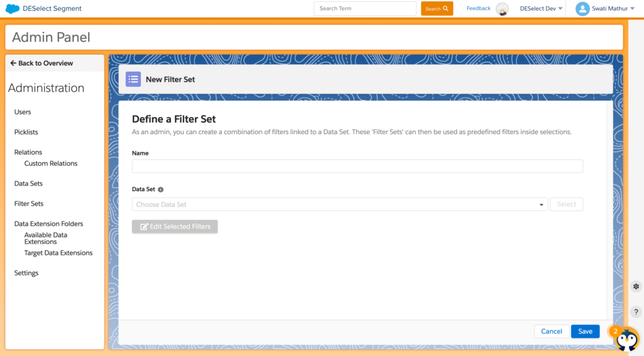Click the Salesforce cloud logo
Screen dimensions: 644x356
12,9
